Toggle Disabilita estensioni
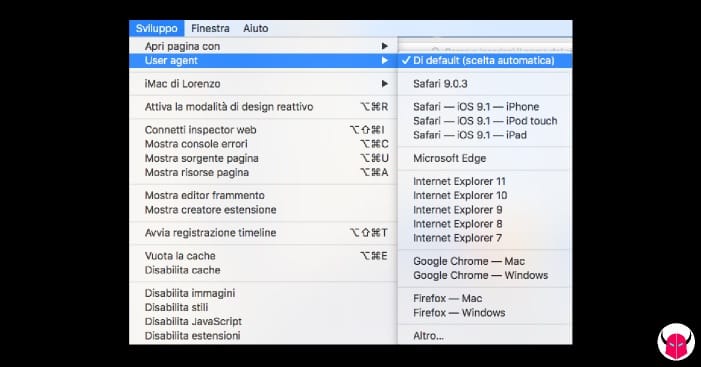The width and height of the screenshot is (701, 367). pos(263,336)
